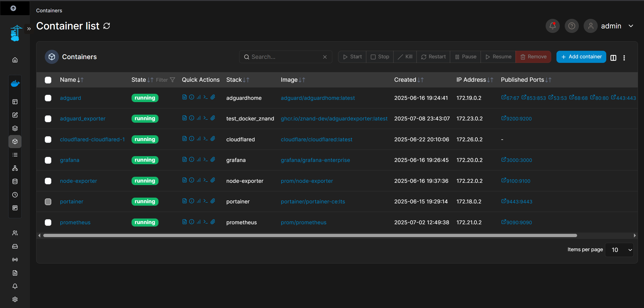Refresh the container list
The height and width of the screenshot is (308, 644).
(x=107, y=26)
